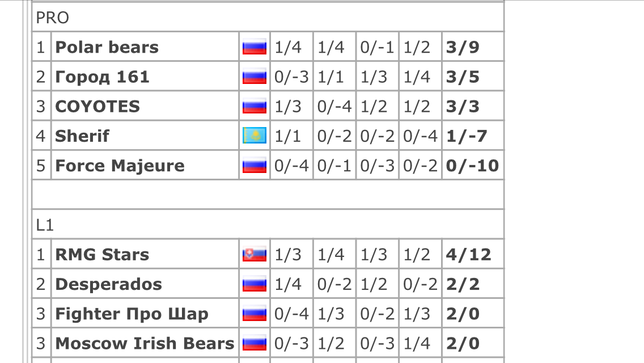Click the flag beside Fighter Про Шар
Viewport: 644px width, 363px height.
(254, 313)
